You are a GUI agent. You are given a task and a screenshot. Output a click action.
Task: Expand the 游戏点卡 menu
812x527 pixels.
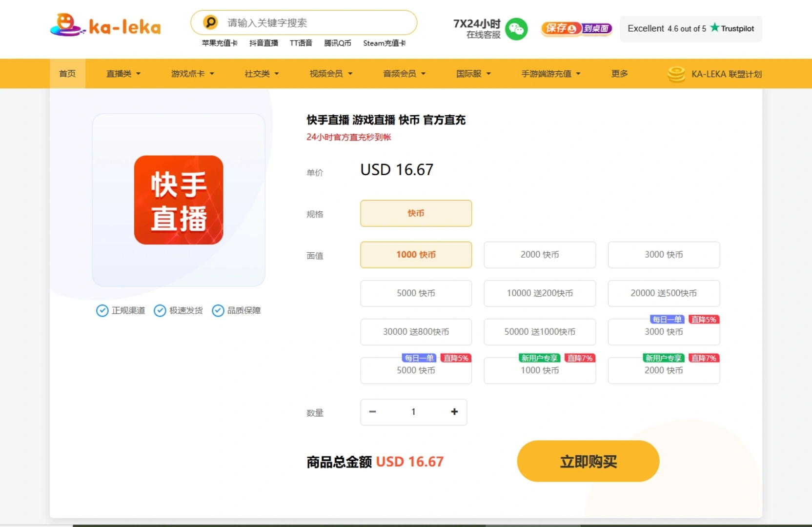(x=193, y=74)
